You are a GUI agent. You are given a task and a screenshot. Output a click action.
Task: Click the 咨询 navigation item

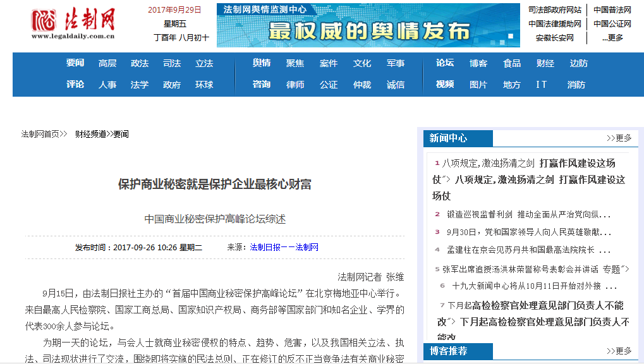click(x=262, y=84)
